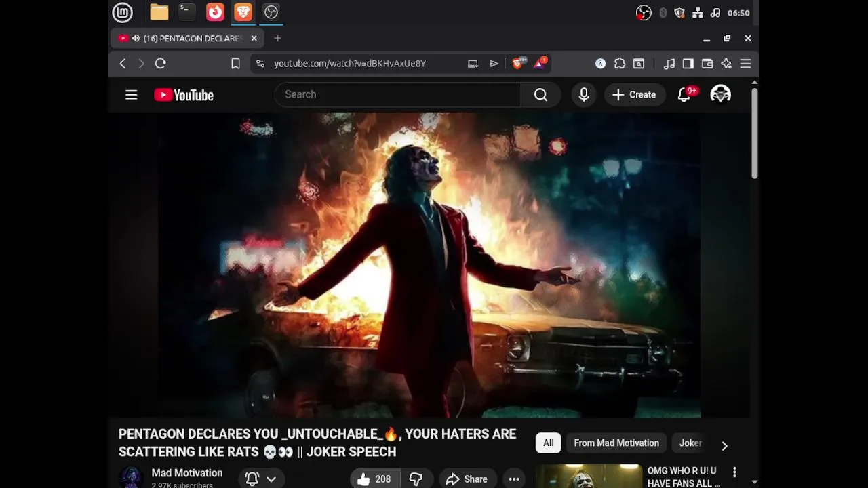Open YouTube notifications bell
The height and width of the screenshot is (488, 868).
point(685,94)
